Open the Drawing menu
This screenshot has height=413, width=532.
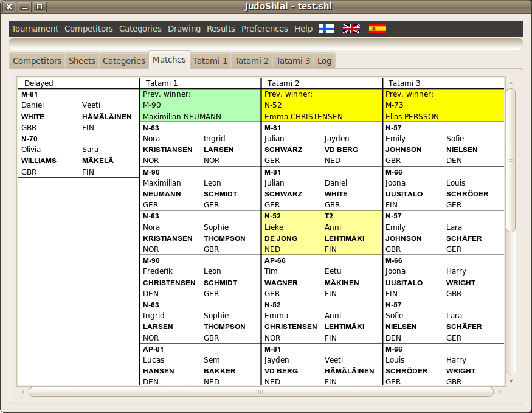(x=184, y=29)
